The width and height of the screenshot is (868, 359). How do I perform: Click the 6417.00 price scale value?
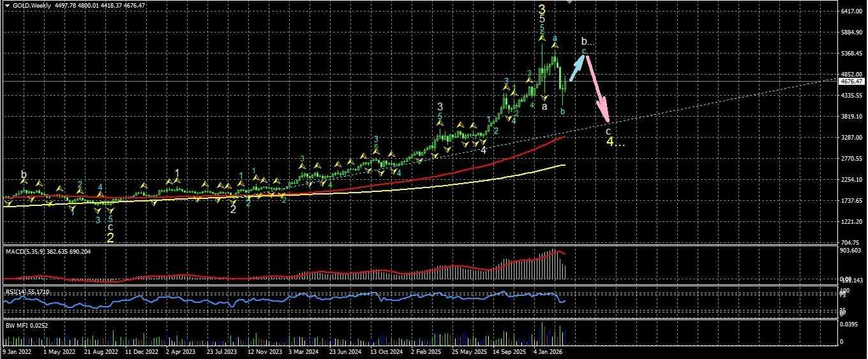point(851,11)
